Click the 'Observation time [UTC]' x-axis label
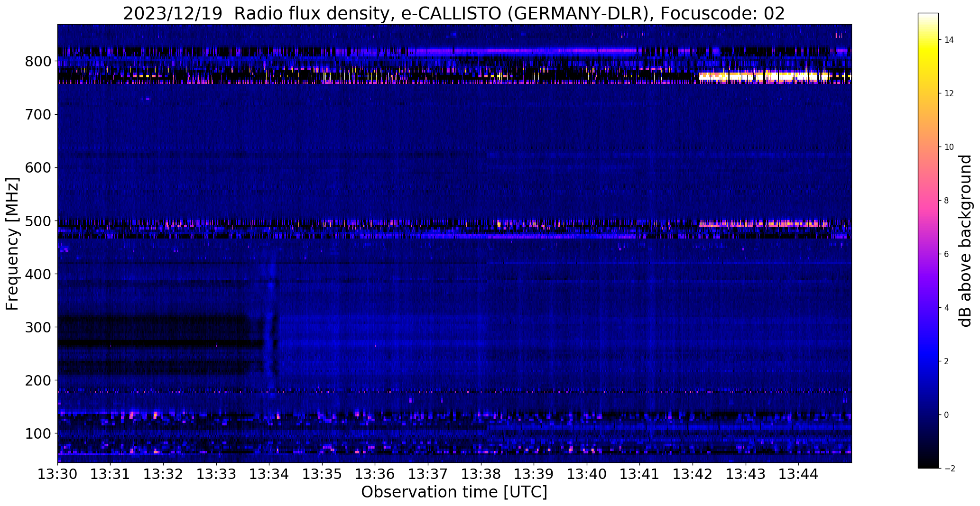This screenshot has width=980, height=506. pos(454,492)
